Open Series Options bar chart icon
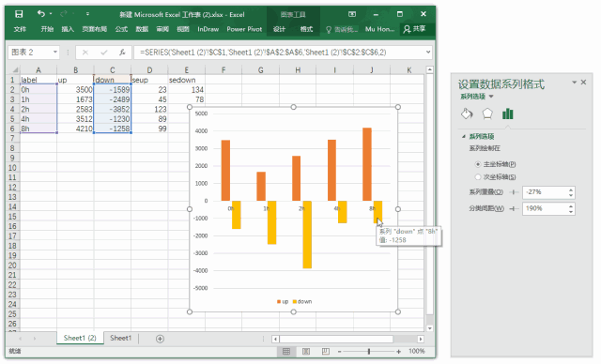Viewport: 601px width, 364px height. tap(507, 114)
